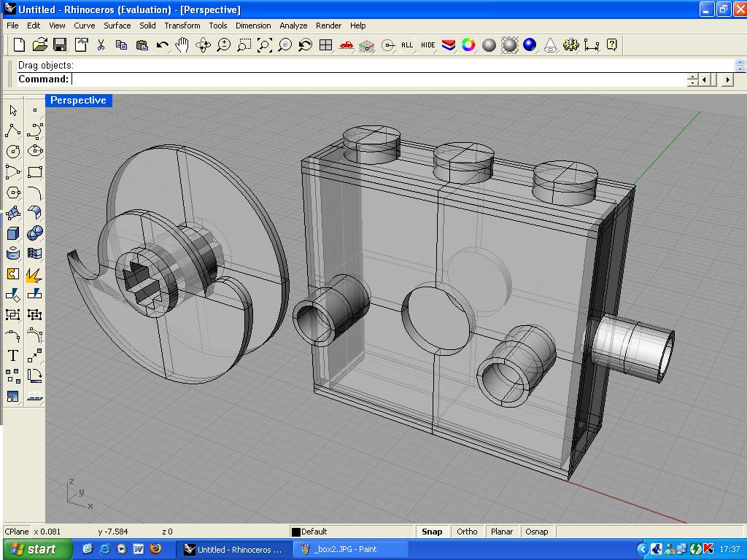
Task: Select the Circle drawing tool
Action: (x=13, y=152)
